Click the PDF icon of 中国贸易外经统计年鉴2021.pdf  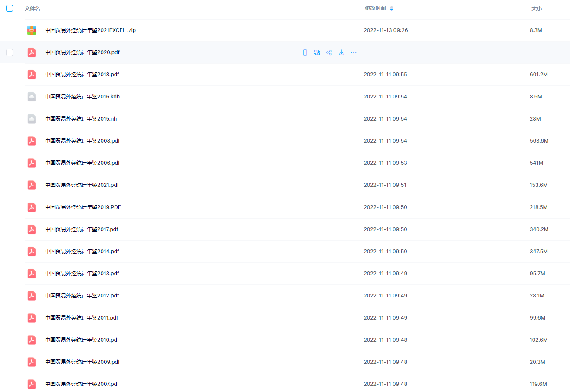32,185
